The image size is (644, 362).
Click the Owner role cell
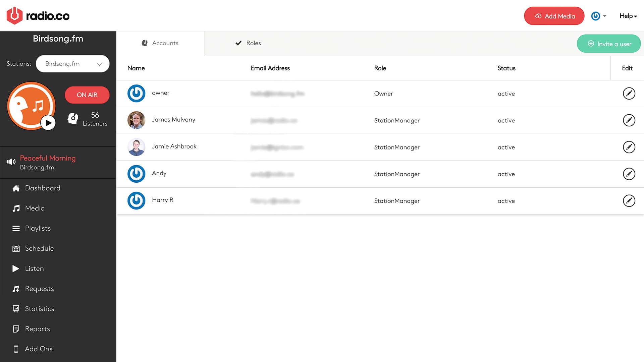383,94
